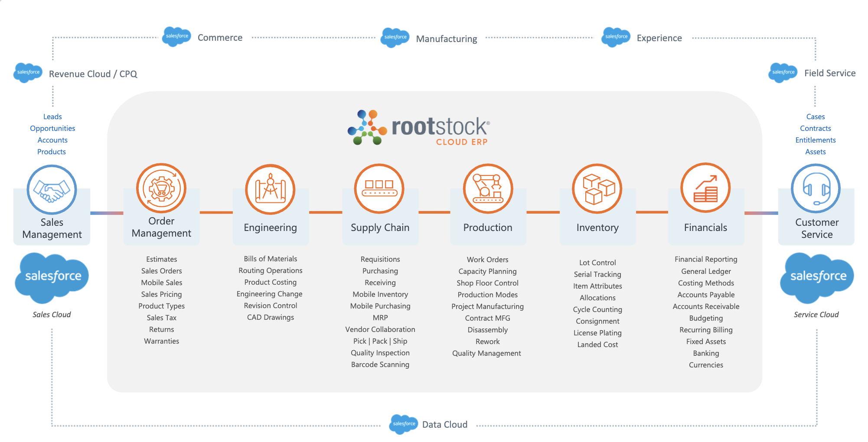Click Estimates under Order Management
The image size is (868, 442).
point(161,259)
